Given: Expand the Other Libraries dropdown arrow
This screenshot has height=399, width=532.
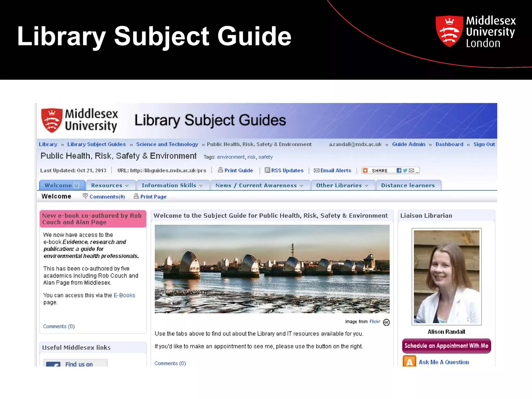Looking at the screenshot, I should click(x=366, y=186).
